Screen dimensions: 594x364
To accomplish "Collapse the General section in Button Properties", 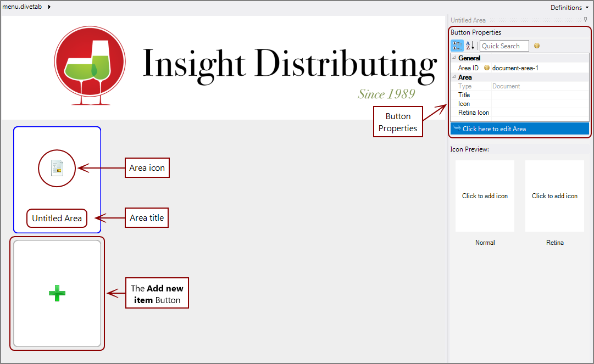I will tap(453, 58).
